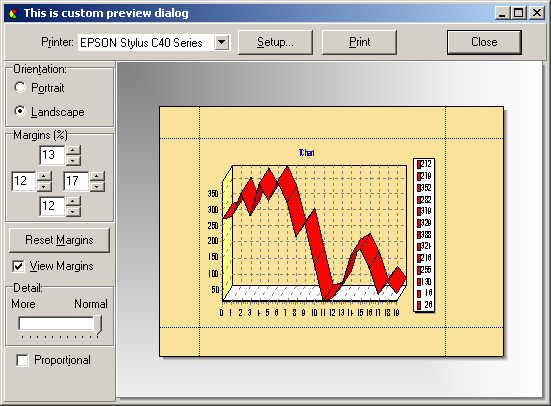This screenshot has height=406, width=551.
Task: Click the Print button
Action: coord(359,42)
